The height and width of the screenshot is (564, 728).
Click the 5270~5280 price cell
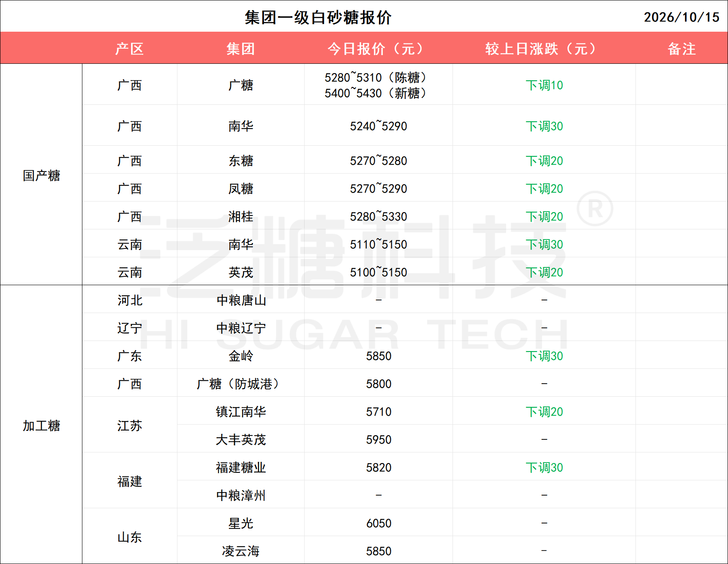[x=378, y=161]
